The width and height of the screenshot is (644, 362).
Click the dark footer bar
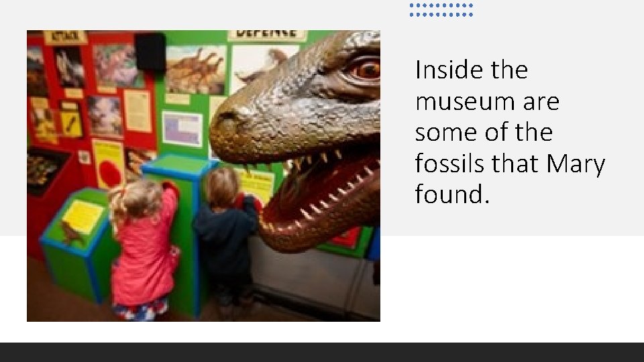(322, 352)
